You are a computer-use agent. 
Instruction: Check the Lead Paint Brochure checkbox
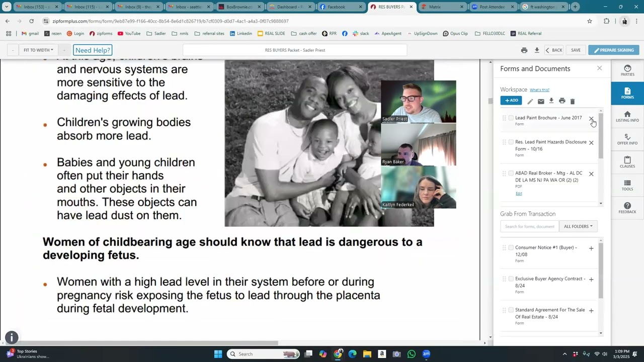[511, 118]
